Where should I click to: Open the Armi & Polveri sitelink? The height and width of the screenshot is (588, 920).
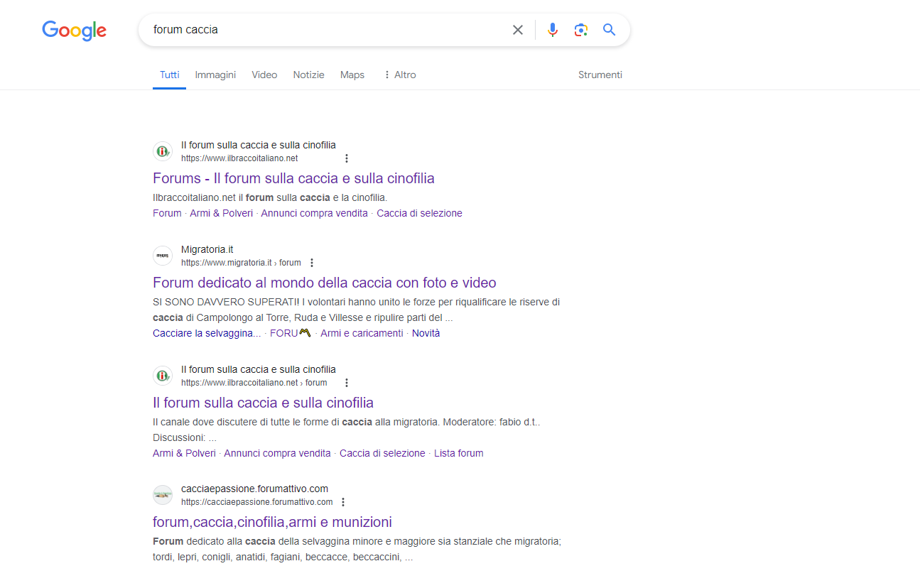point(221,212)
